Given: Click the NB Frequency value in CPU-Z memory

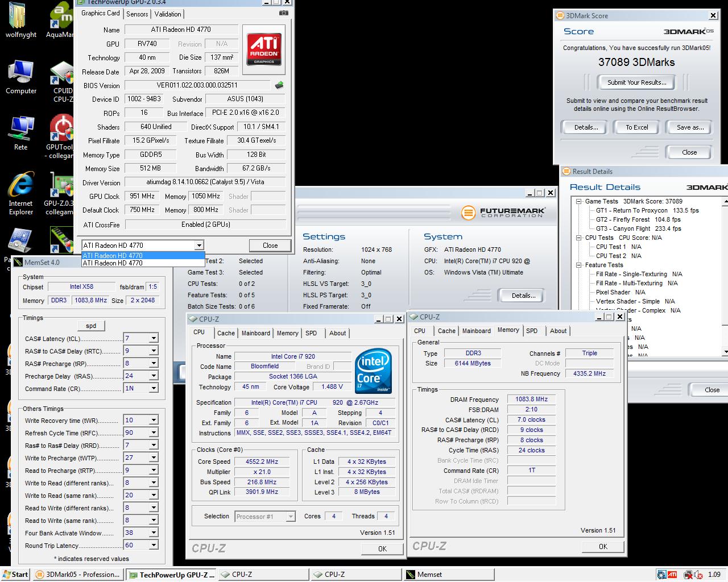Looking at the screenshot, I should click(590, 373).
